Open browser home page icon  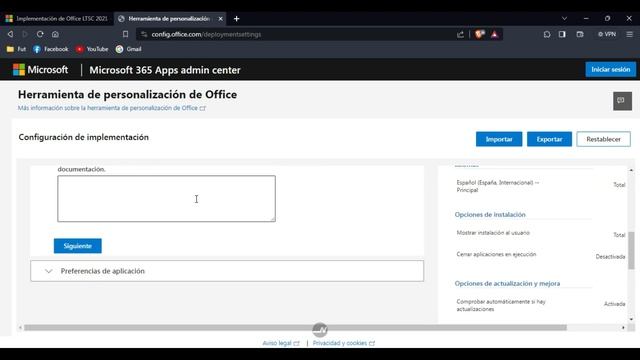pos(55,34)
